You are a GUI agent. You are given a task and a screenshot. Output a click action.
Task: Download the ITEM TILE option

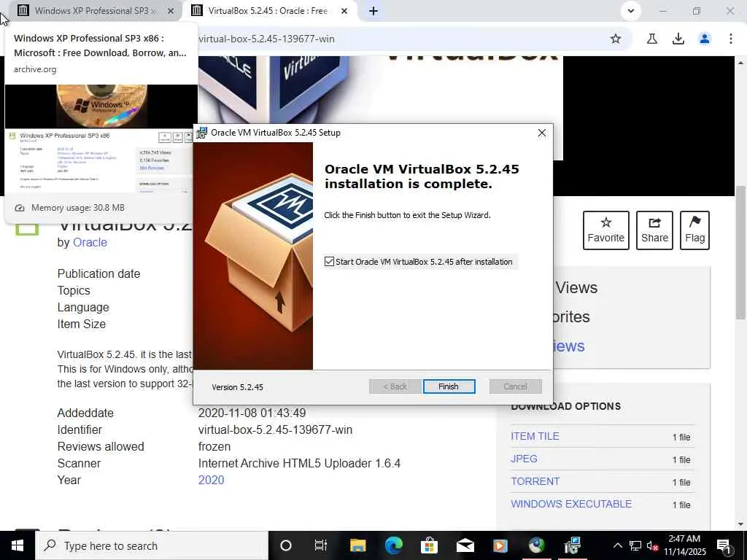(x=535, y=436)
